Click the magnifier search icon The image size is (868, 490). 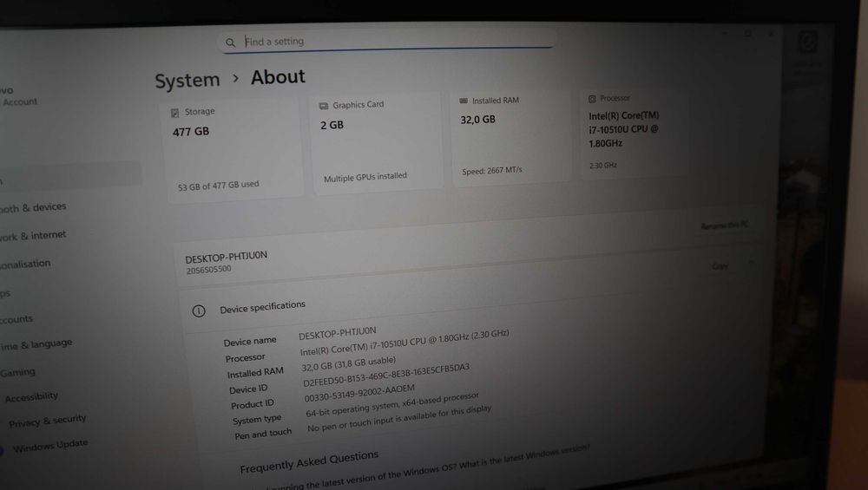click(x=230, y=42)
